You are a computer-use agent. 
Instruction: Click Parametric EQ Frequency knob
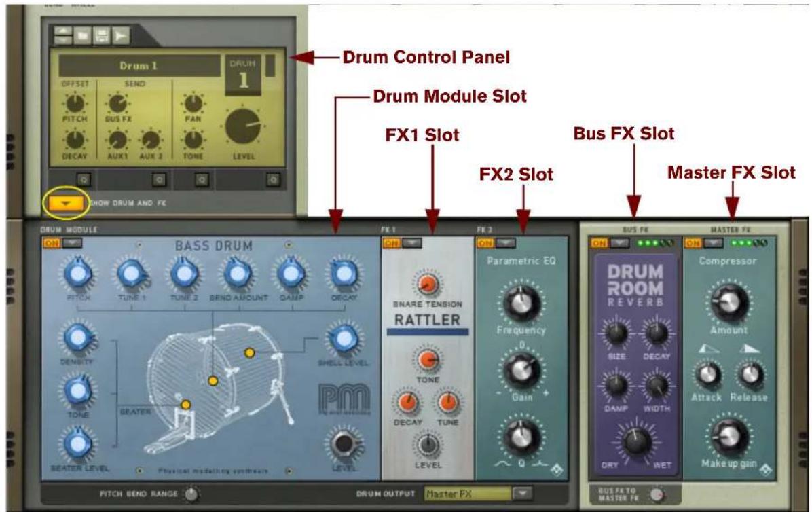(521, 304)
